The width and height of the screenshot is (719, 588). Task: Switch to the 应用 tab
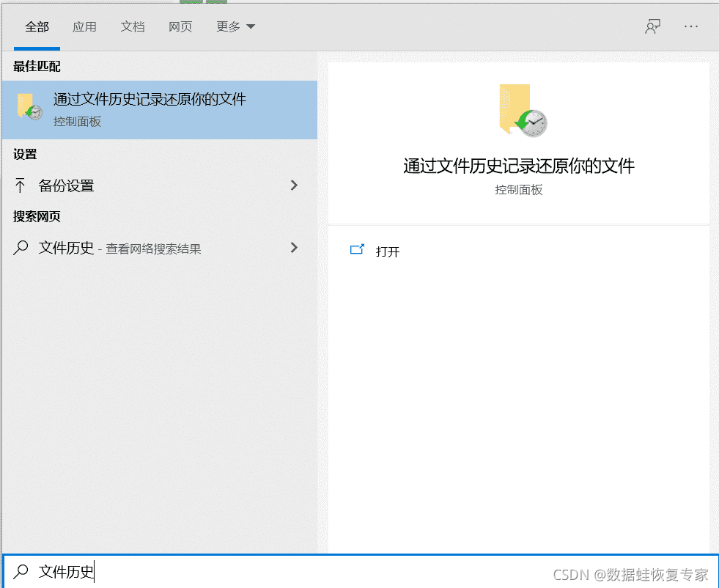point(85,26)
